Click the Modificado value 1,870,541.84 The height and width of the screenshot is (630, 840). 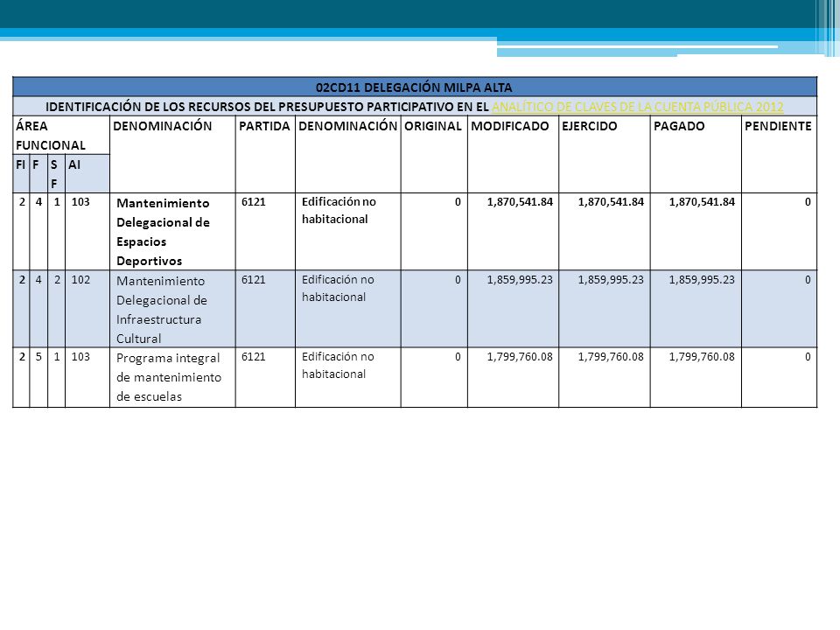pyautogui.click(x=520, y=202)
